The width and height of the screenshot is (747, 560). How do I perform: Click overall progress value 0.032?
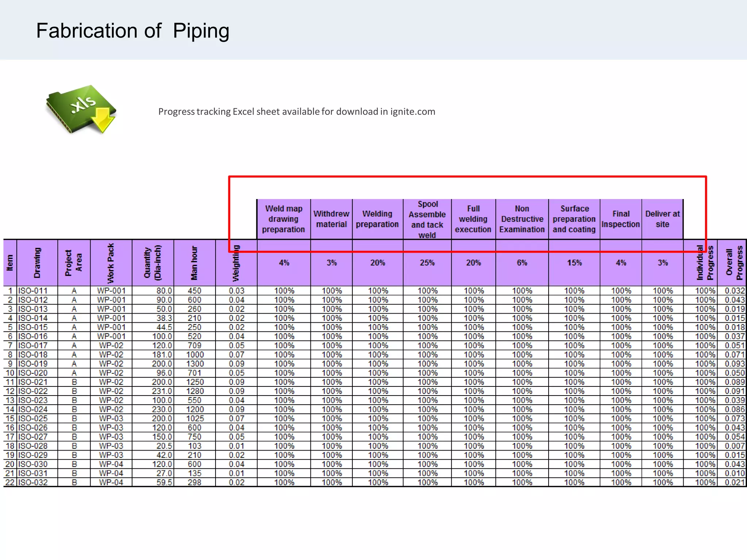732,291
